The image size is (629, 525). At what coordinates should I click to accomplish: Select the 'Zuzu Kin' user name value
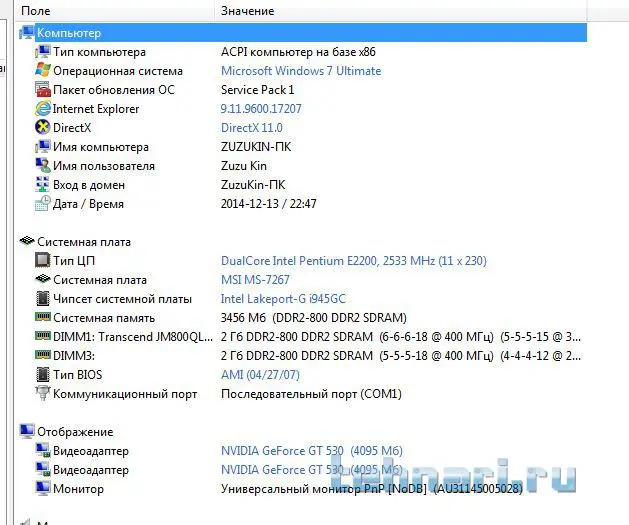243,166
